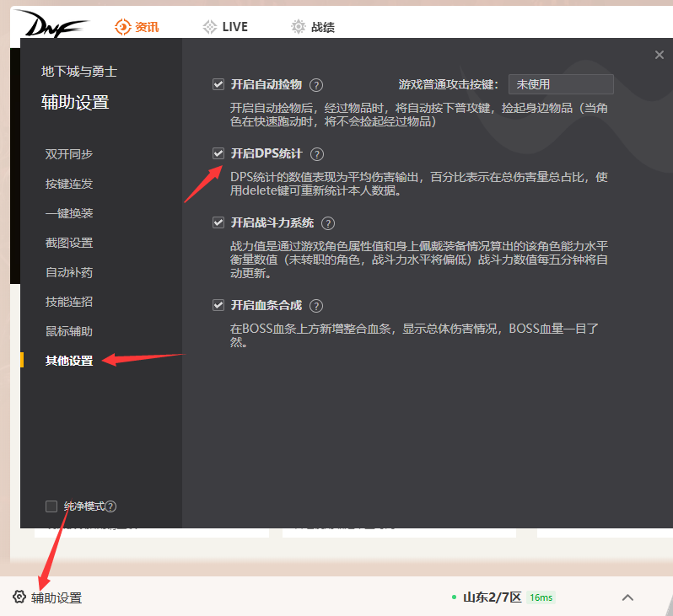
Task: Click the 开启自动捡物 label text
Action: 267,84
